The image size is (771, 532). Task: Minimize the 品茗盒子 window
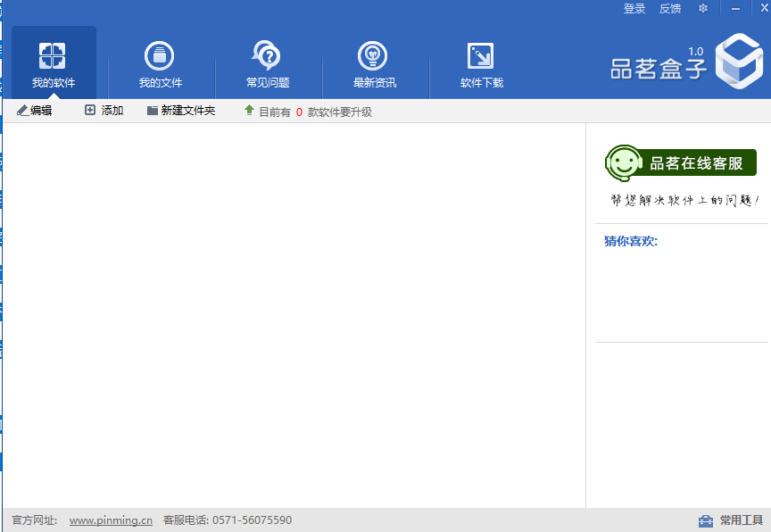tap(735, 8)
